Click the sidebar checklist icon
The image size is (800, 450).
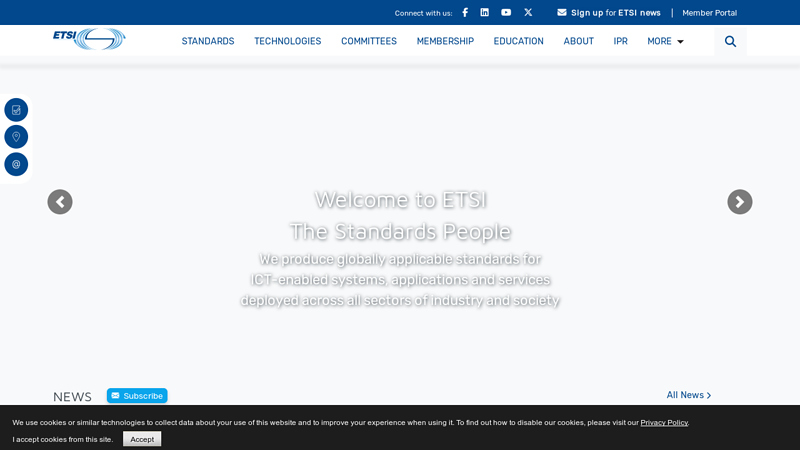click(x=16, y=110)
